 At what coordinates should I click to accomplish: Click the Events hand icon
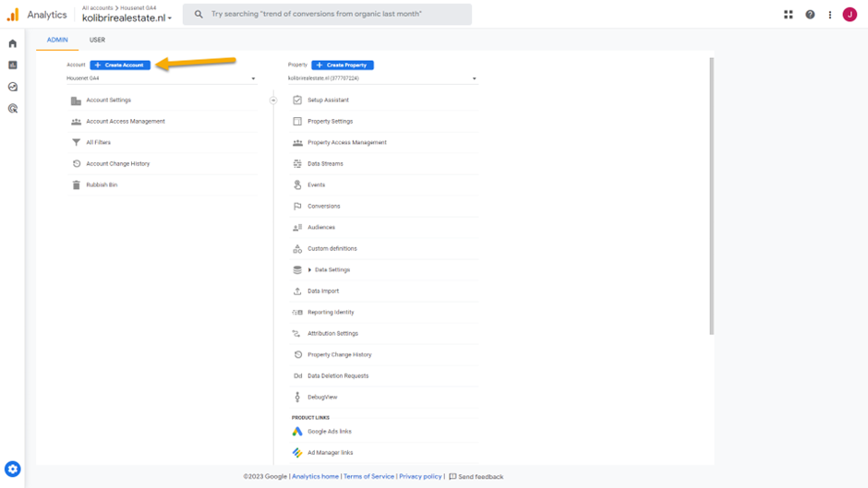297,184
